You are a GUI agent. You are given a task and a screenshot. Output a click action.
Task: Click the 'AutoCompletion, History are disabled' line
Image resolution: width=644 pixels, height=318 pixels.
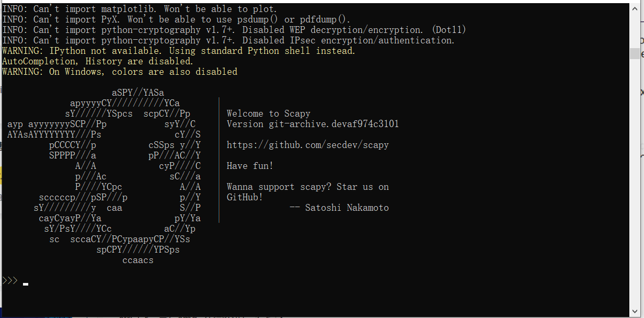click(x=98, y=61)
